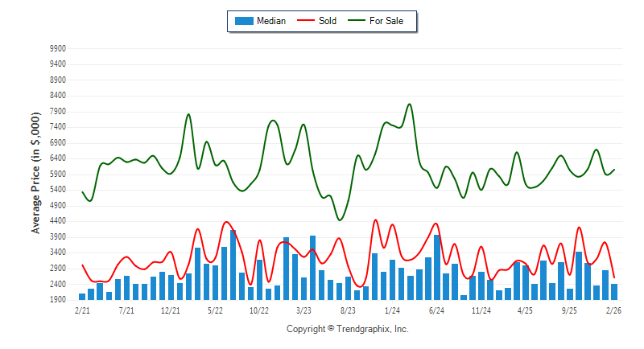Click the 5900 y-axis value label
Screen dimensions: 644x349
pyautogui.click(x=57, y=174)
